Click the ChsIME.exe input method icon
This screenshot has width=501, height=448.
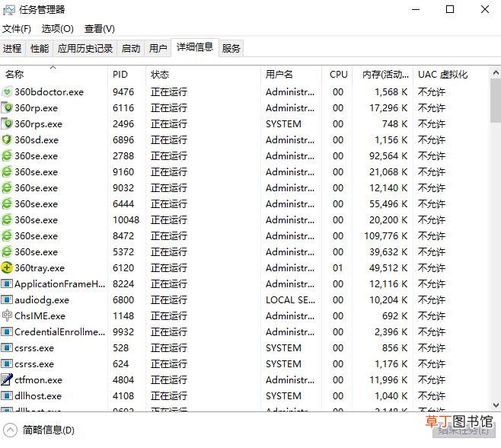click(7, 316)
